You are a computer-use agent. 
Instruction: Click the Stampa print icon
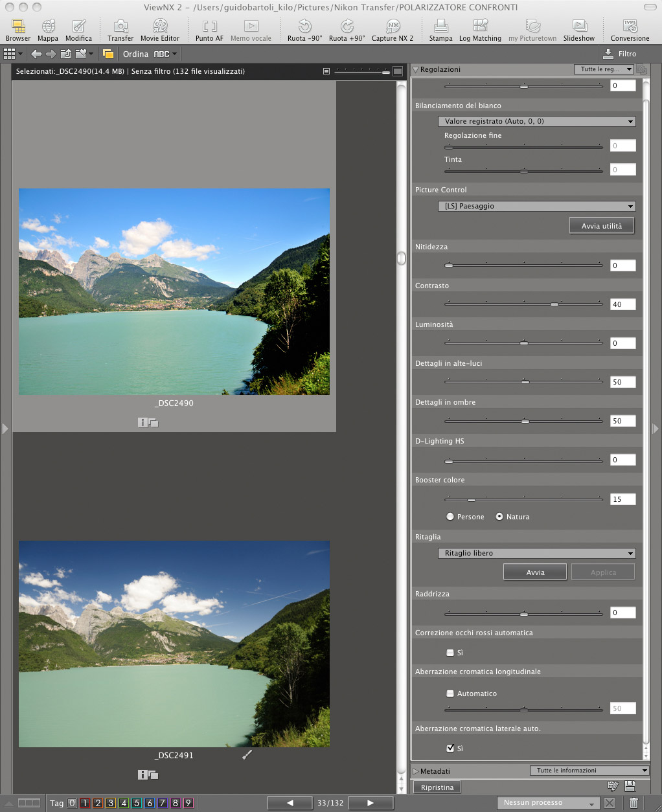pyautogui.click(x=440, y=30)
